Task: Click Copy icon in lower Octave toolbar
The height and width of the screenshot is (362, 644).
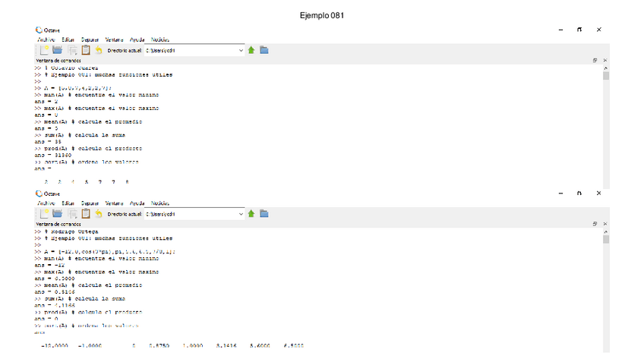Action: click(72, 214)
